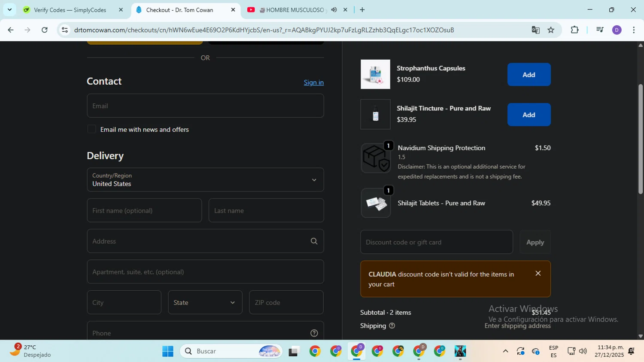644x362 pixels.
Task: Click the address search magnifier icon
Action: pyautogui.click(x=314, y=241)
